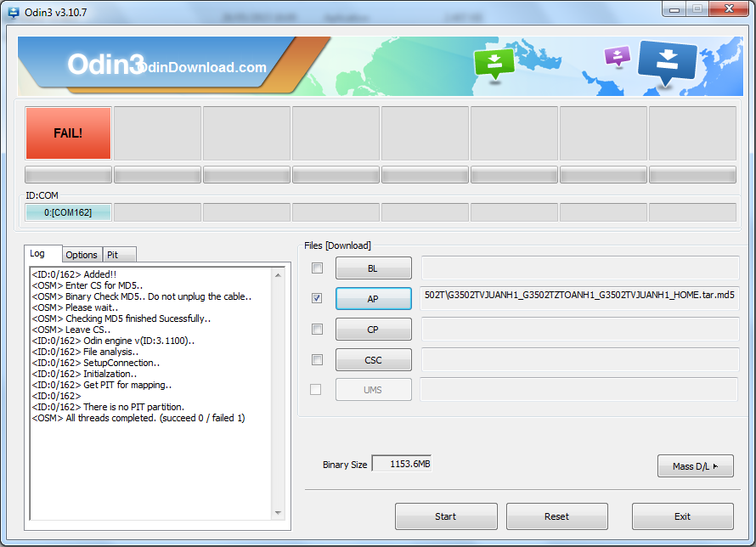Enable the CP file checkbox
756x547 pixels.
pyautogui.click(x=317, y=330)
